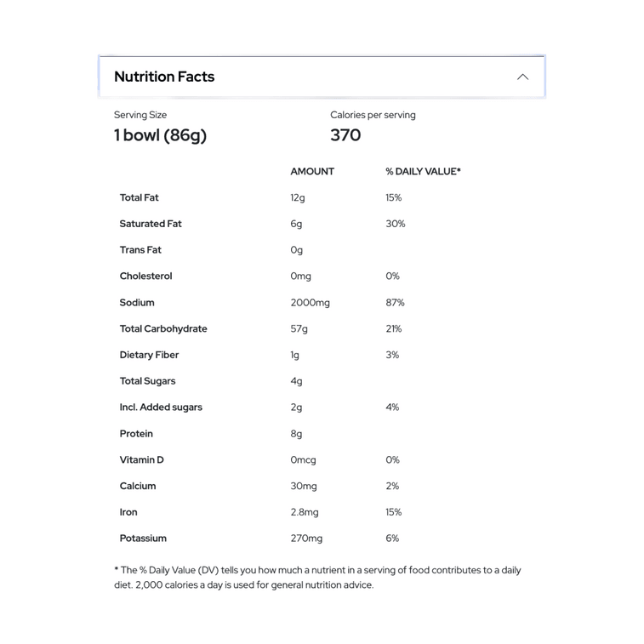
Task: Click the Iron 2.8mg amount
Action: (305, 512)
